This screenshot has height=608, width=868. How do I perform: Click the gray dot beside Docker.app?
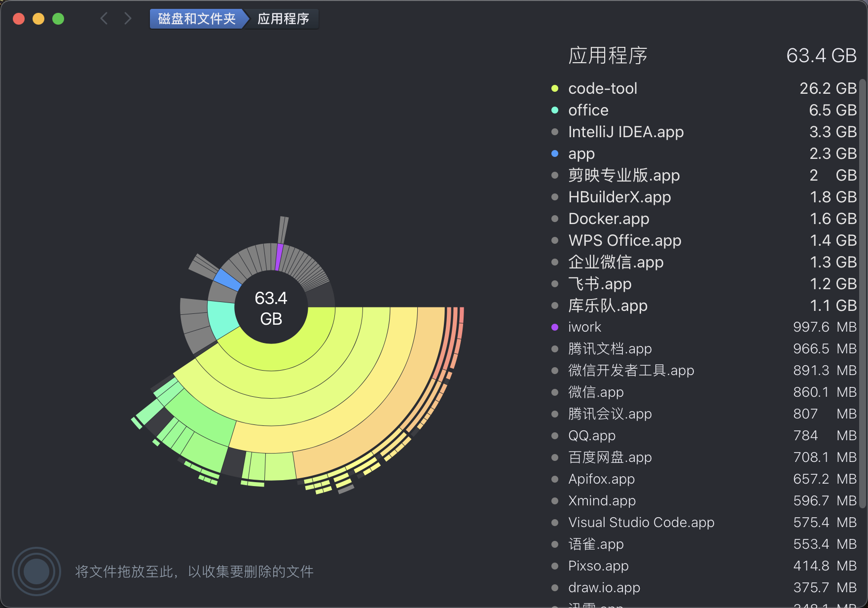coord(555,219)
